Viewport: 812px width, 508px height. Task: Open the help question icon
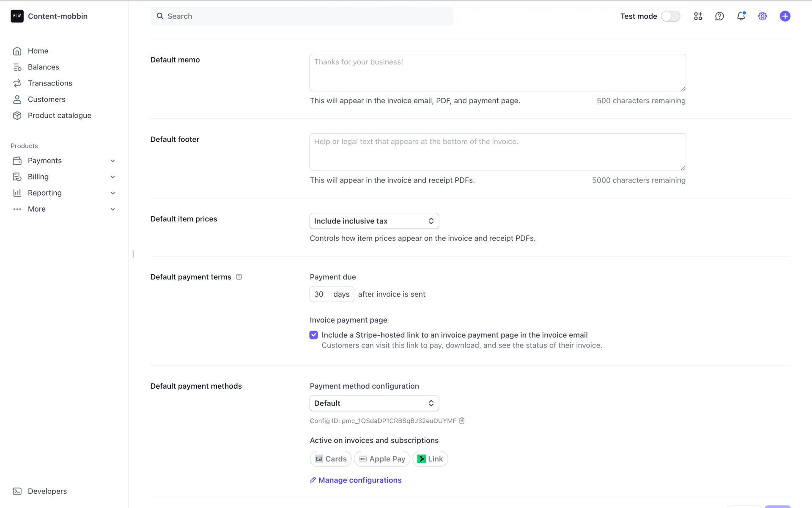click(x=719, y=16)
